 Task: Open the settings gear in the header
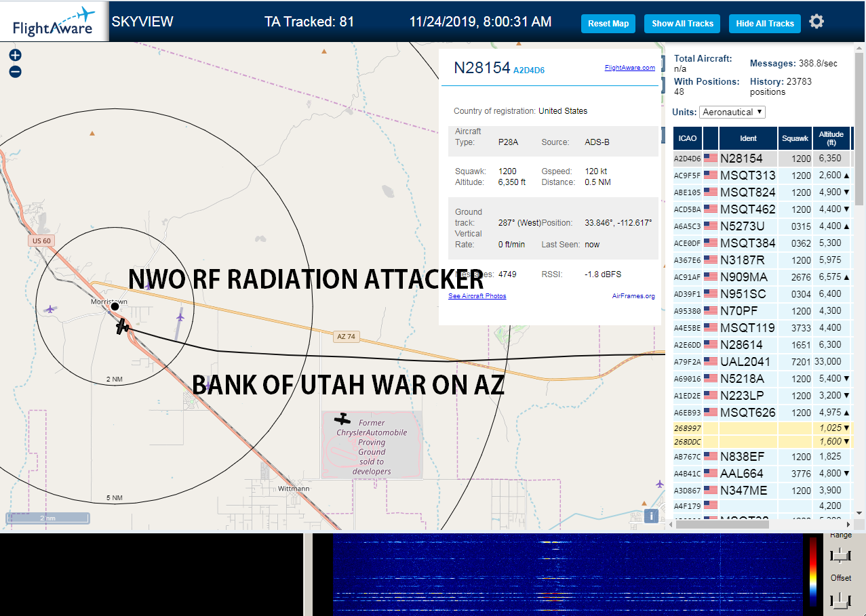coord(816,22)
